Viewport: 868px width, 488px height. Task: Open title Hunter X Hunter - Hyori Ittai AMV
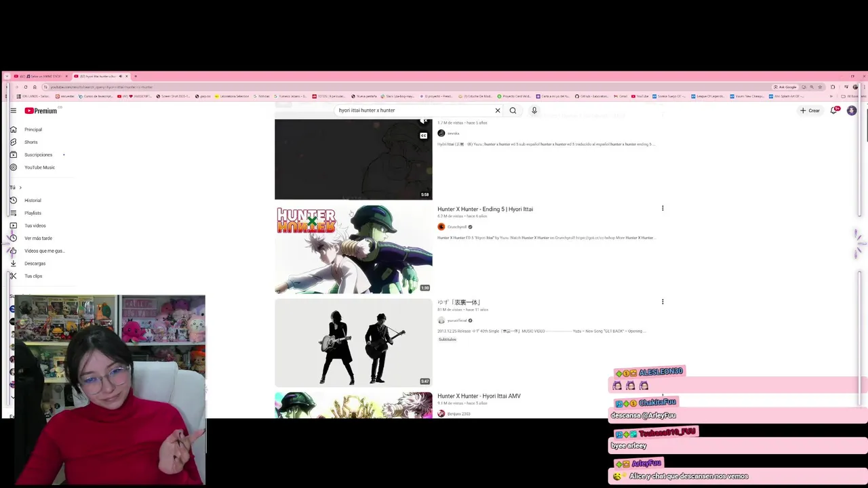tap(479, 396)
